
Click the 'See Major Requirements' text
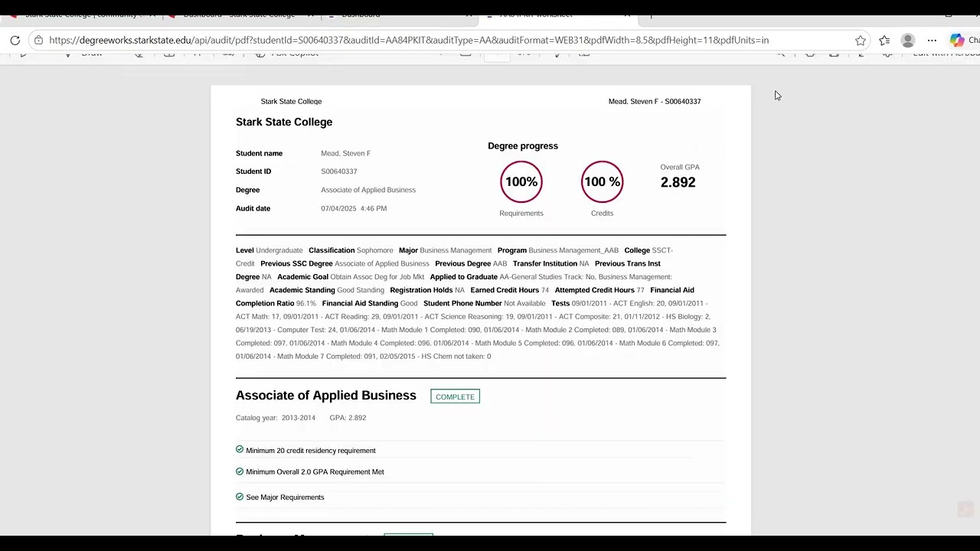tap(285, 497)
